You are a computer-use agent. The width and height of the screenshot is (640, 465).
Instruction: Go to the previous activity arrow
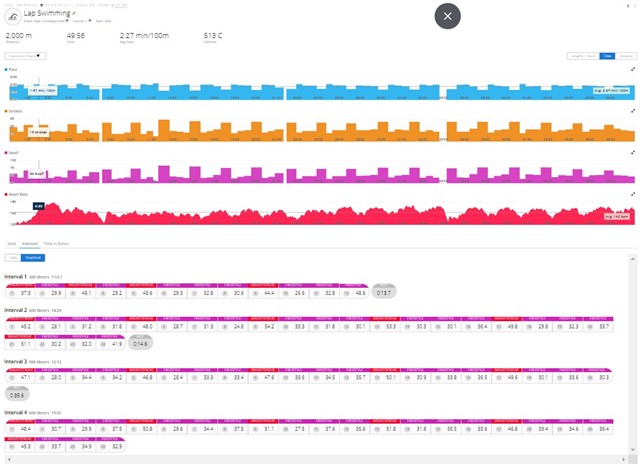tap(628, 6)
